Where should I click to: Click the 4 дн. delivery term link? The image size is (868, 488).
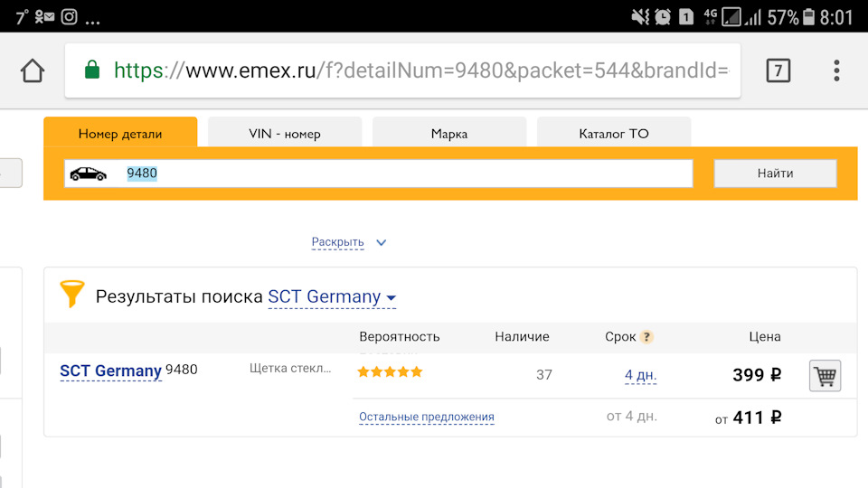(640, 375)
